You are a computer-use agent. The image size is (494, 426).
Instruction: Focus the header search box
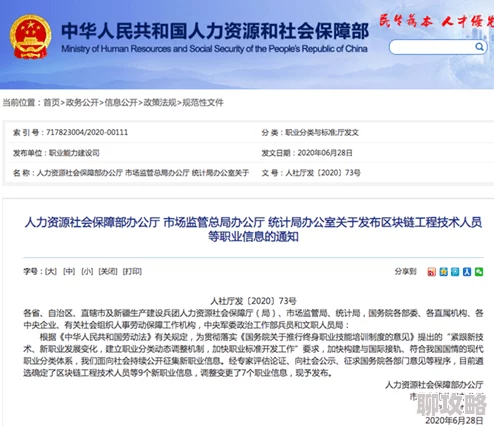[x=437, y=47]
